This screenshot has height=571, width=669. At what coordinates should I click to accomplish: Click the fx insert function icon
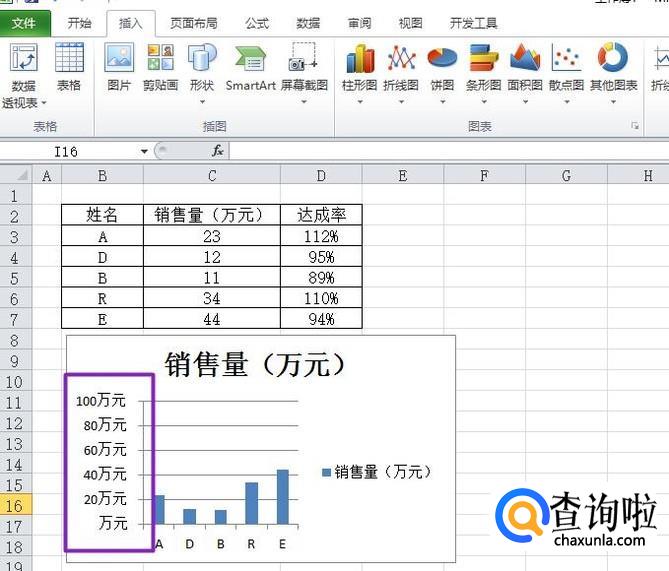pyautogui.click(x=218, y=151)
